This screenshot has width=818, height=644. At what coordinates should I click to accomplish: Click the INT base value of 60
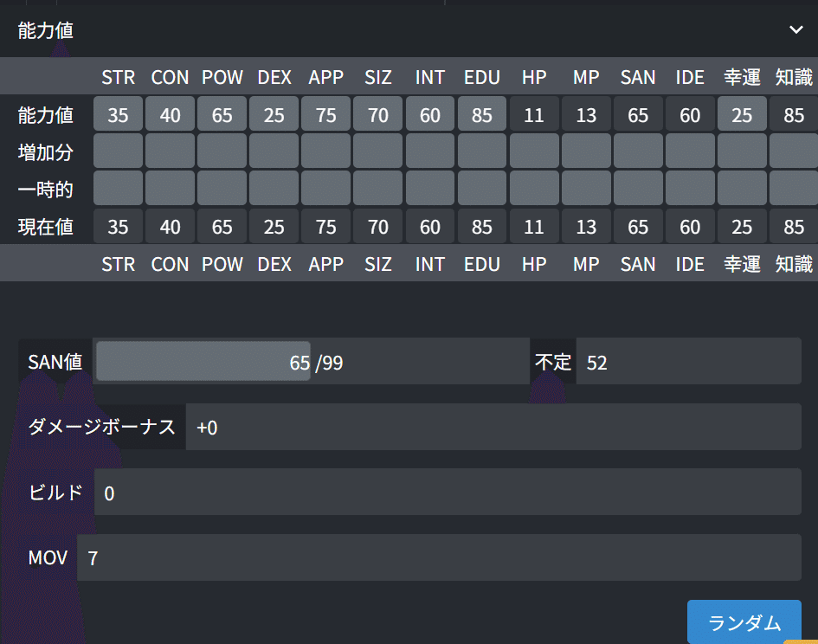[x=429, y=113]
